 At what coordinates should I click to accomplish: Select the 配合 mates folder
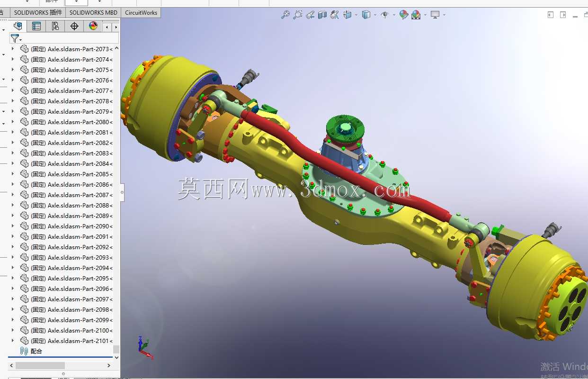[31, 351]
